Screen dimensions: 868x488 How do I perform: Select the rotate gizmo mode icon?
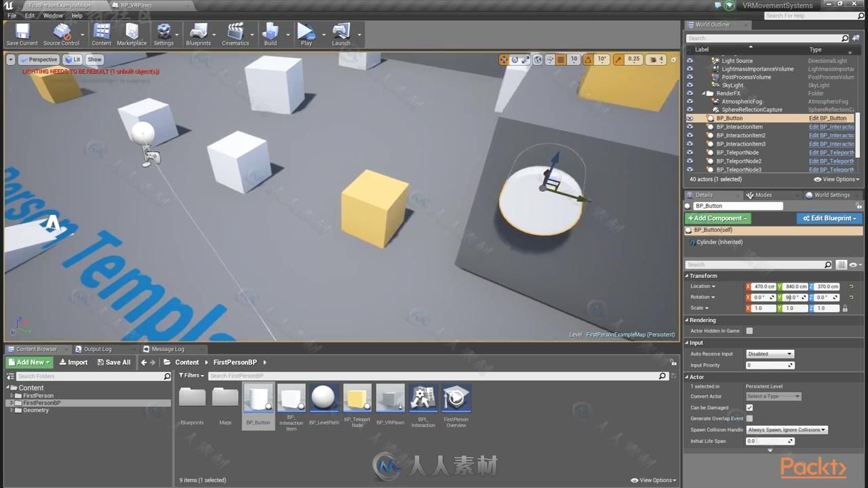(x=515, y=60)
